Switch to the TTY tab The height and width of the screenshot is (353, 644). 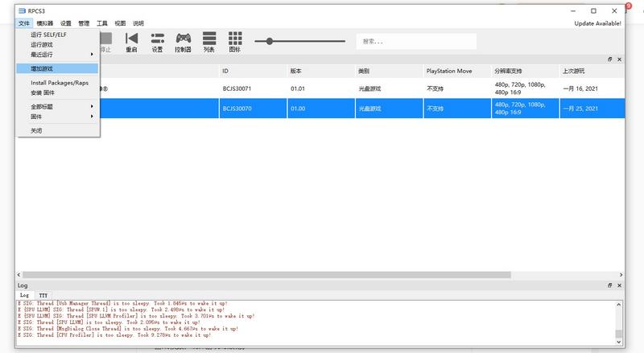coord(43,295)
